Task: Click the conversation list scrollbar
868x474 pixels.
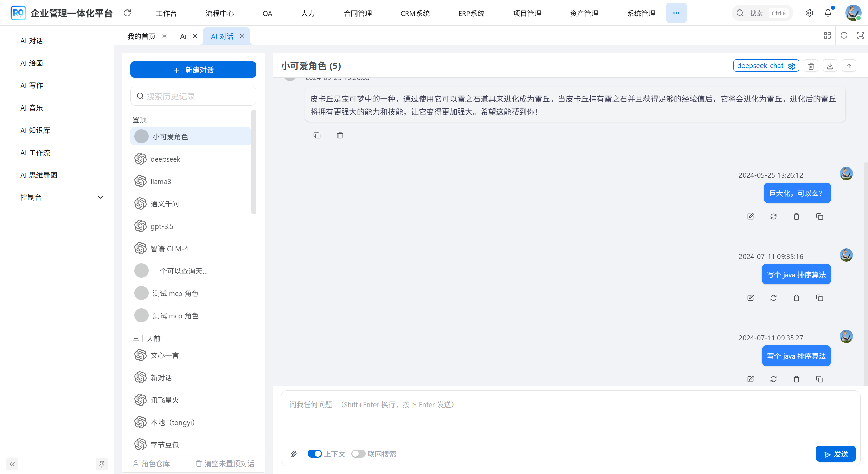Action: click(x=254, y=163)
